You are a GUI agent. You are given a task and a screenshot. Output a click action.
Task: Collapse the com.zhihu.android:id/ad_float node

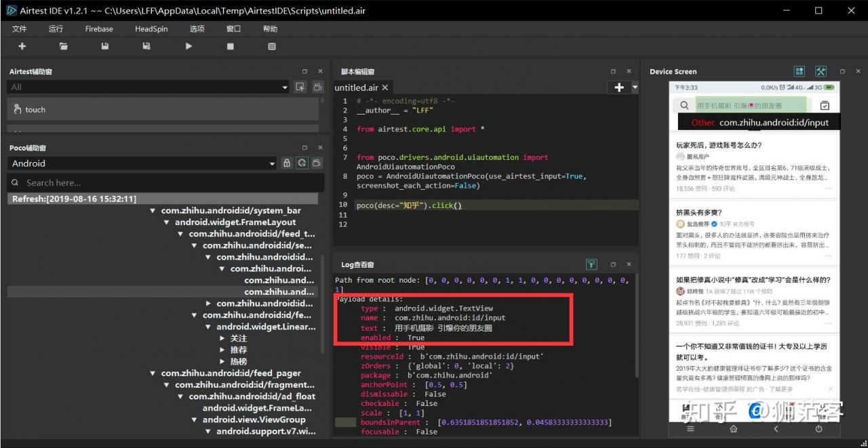coord(180,396)
